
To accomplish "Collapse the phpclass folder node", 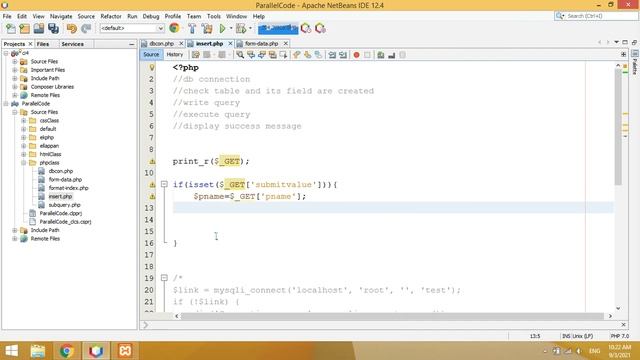I will (24, 162).
